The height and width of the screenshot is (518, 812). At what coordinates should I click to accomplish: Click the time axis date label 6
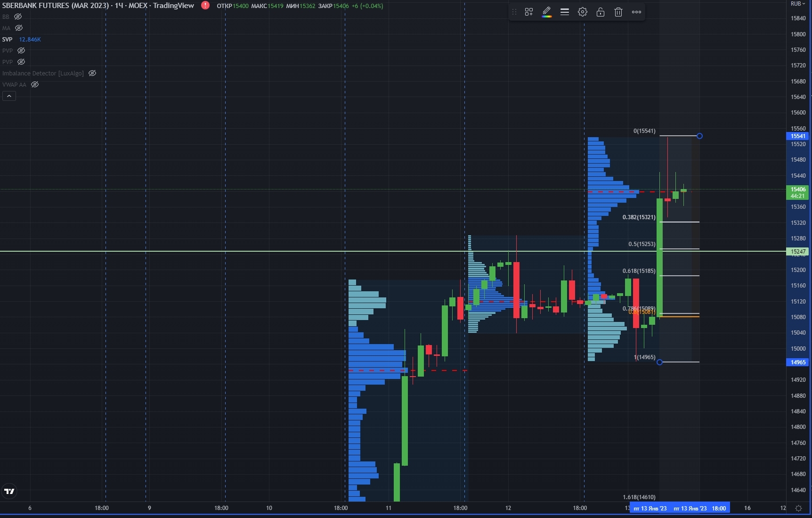tap(30, 508)
